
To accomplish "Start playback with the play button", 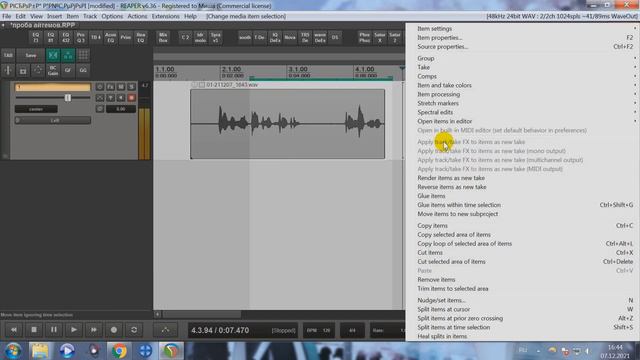I will pyautogui.click(x=74, y=330).
